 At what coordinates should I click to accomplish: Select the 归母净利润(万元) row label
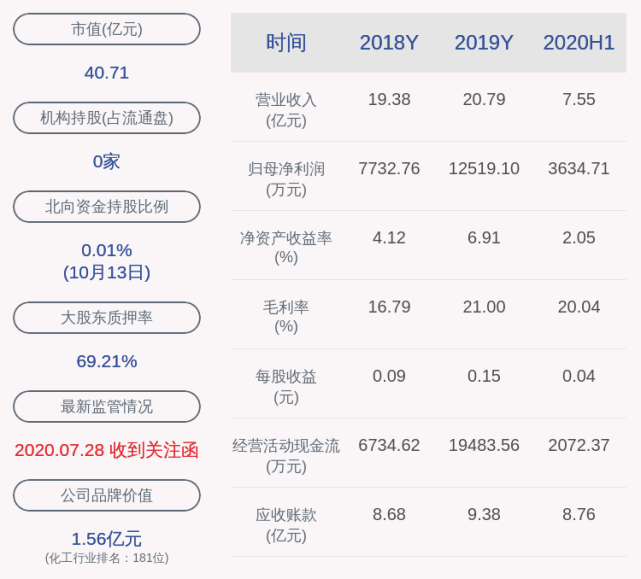286,179
